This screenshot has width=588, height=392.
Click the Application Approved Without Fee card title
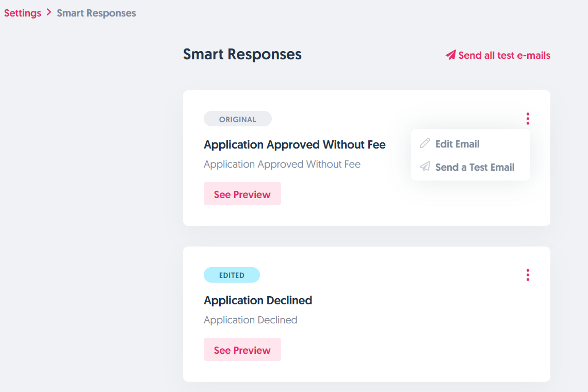(295, 145)
